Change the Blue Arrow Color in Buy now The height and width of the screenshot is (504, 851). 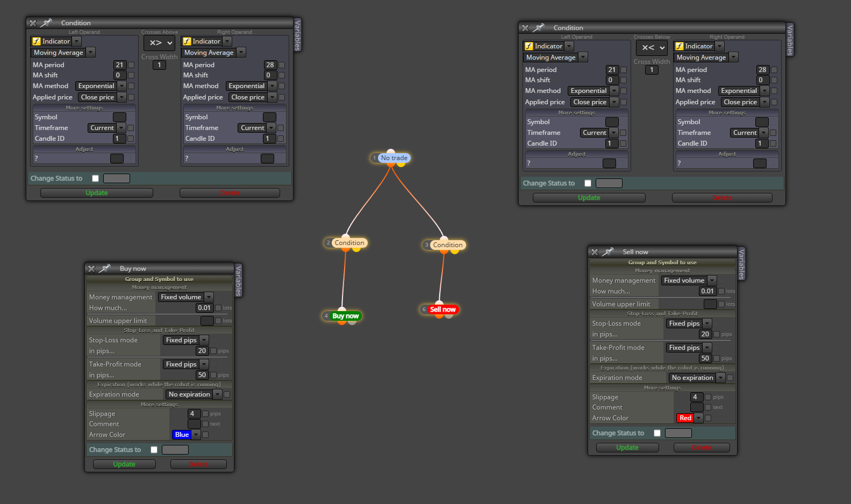point(186,435)
